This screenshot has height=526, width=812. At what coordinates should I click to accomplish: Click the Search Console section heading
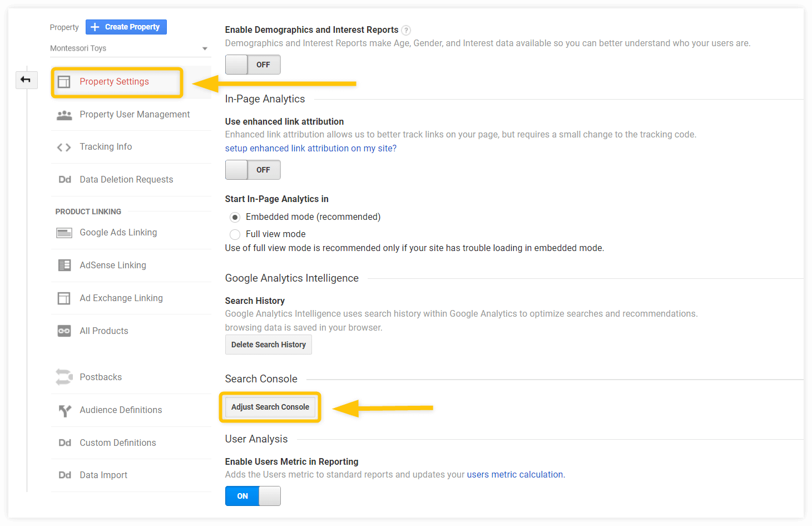coord(261,379)
